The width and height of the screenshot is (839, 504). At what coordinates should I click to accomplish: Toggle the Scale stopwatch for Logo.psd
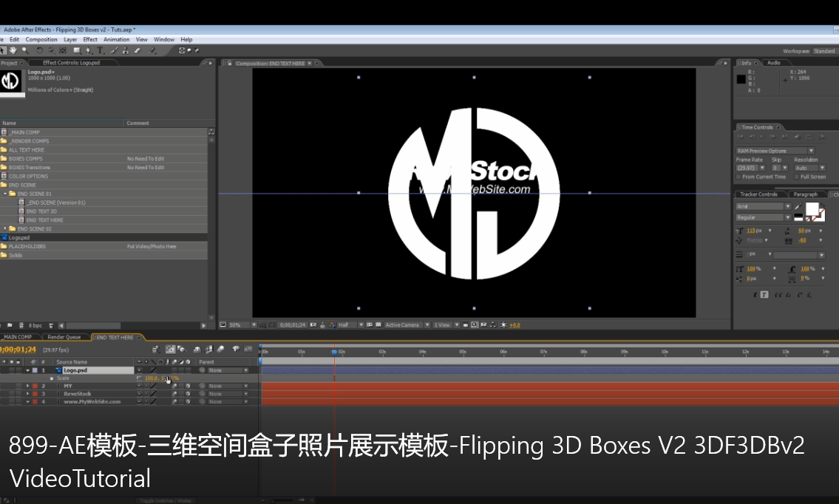pyautogui.click(x=52, y=378)
